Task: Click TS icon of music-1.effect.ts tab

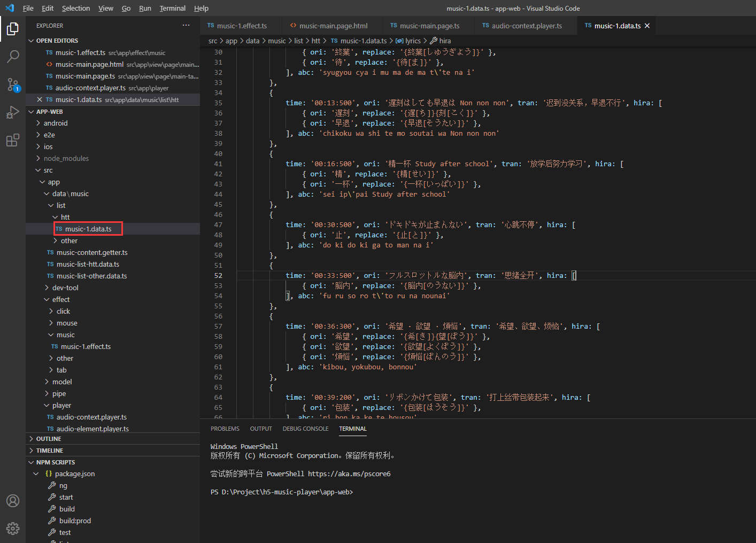Action: (211, 26)
